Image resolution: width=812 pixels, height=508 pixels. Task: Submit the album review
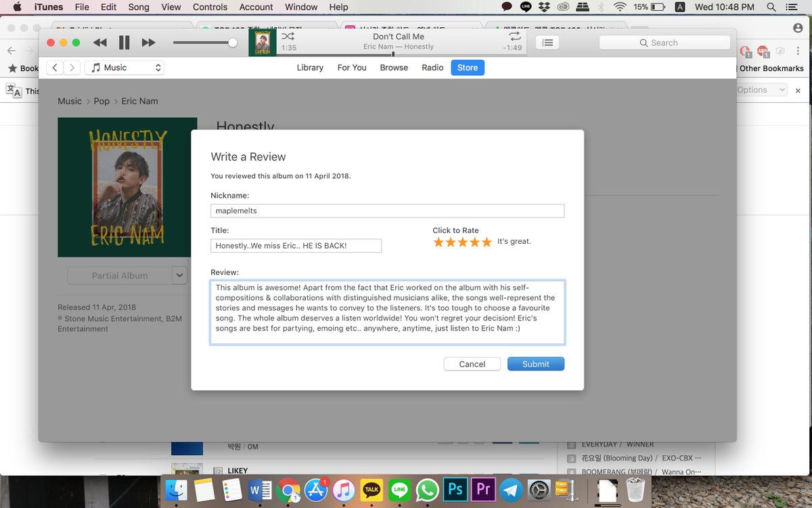click(536, 364)
